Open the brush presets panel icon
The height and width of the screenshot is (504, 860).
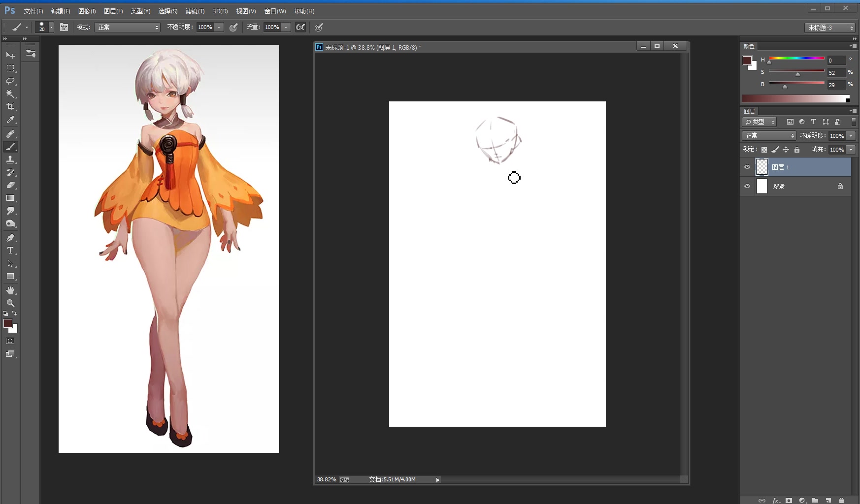(31, 54)
